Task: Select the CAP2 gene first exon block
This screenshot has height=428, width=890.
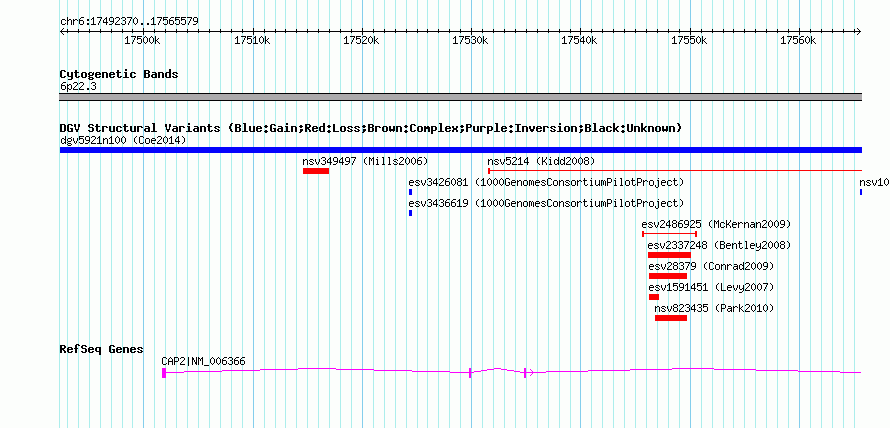Action: pyautogui.click(x=164, y=372)
